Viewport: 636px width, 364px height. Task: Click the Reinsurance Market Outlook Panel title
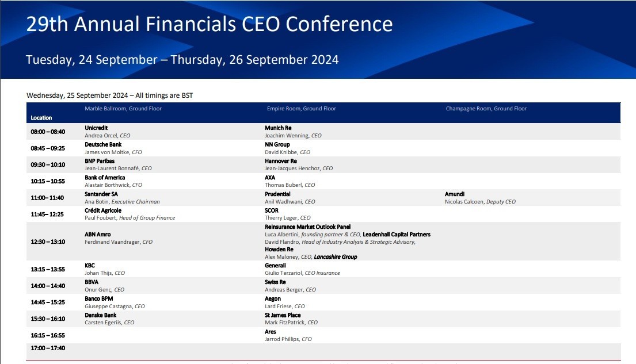307,227
